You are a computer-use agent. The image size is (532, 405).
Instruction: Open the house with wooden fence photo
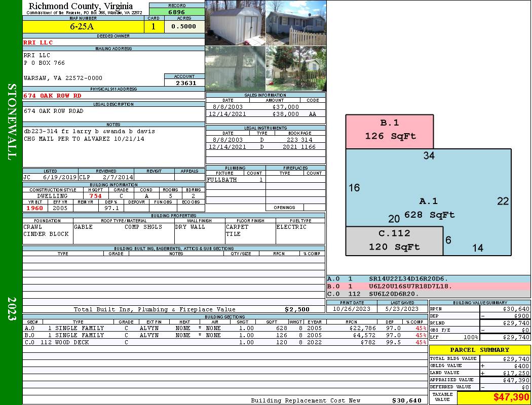296,68
